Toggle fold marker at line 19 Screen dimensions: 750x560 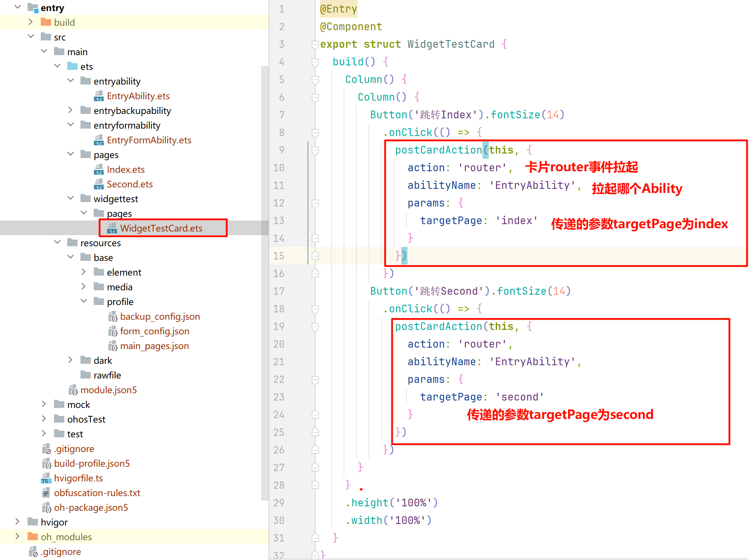coord(315,327)
